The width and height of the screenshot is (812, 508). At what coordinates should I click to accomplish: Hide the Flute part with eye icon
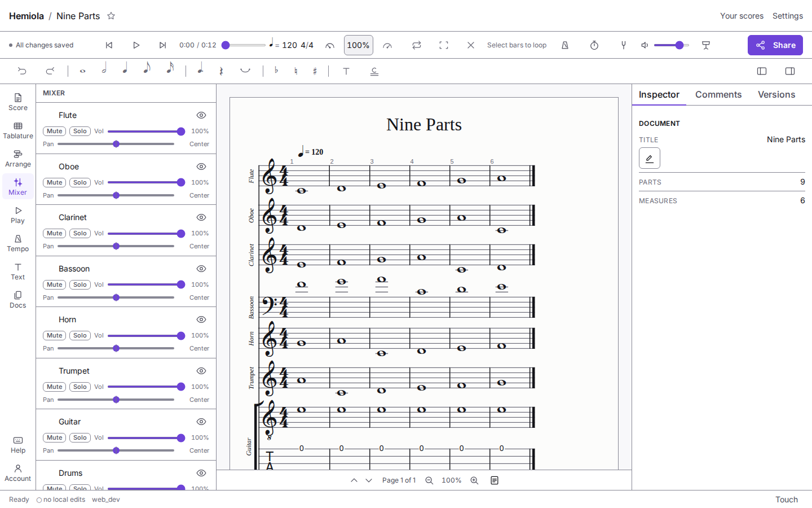201,115
